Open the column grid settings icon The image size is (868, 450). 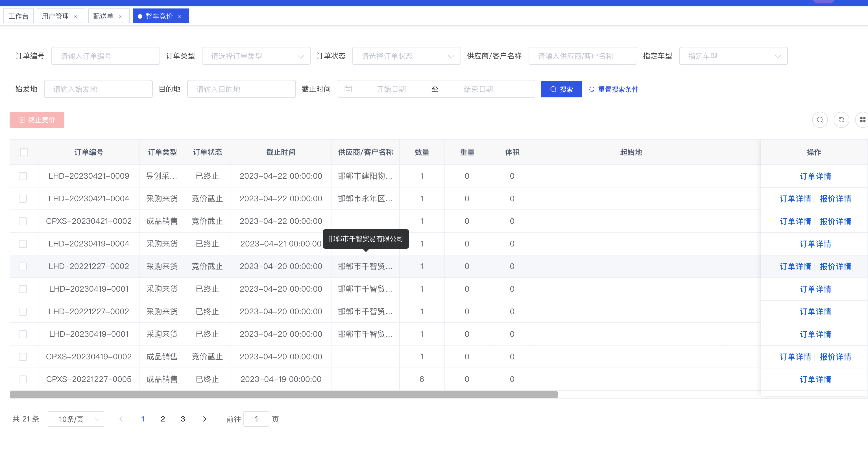[863, 120]
